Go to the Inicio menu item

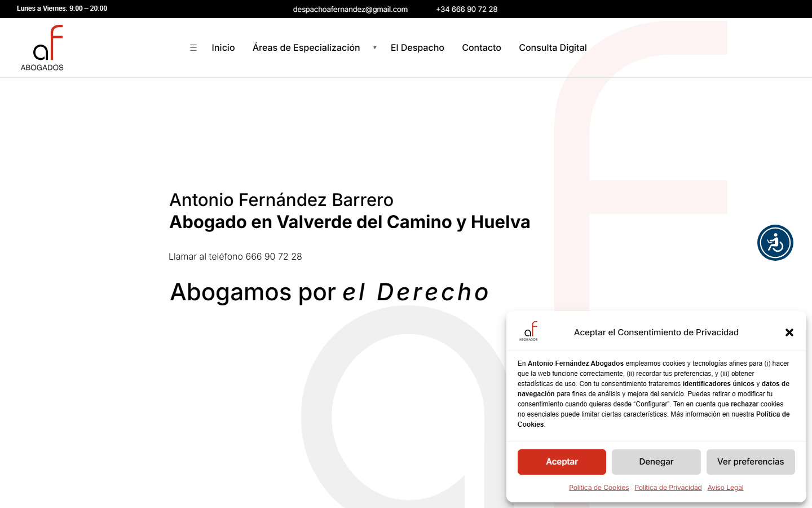pos(223,48)
